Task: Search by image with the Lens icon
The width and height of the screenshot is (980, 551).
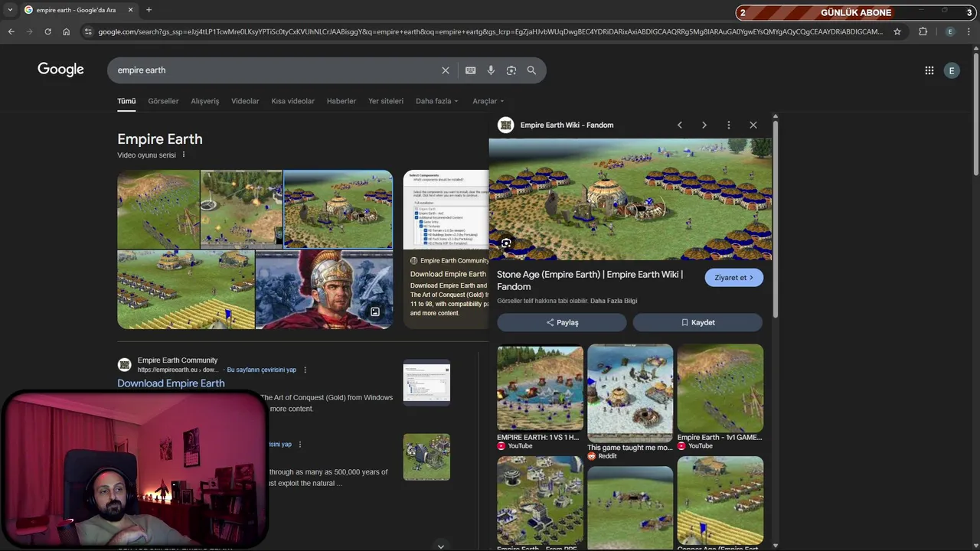Action: (x=511, y=70)
